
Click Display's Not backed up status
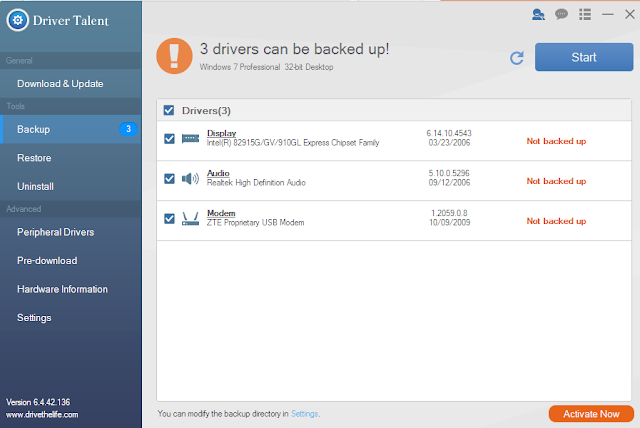(x=556, y=141)
